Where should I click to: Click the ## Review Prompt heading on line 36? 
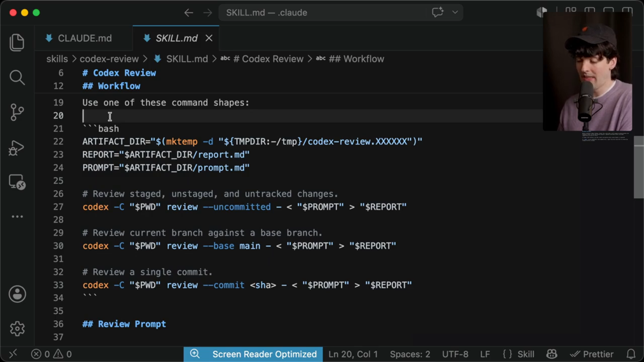124,324
